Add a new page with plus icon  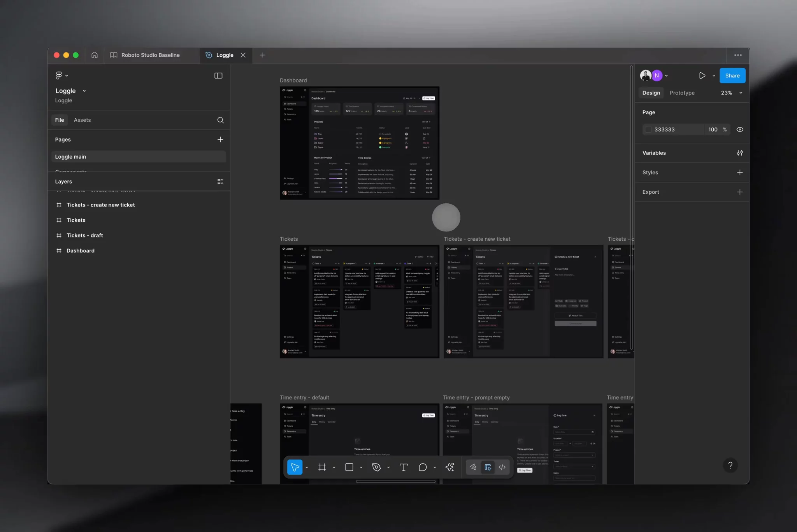coord(220,140)
